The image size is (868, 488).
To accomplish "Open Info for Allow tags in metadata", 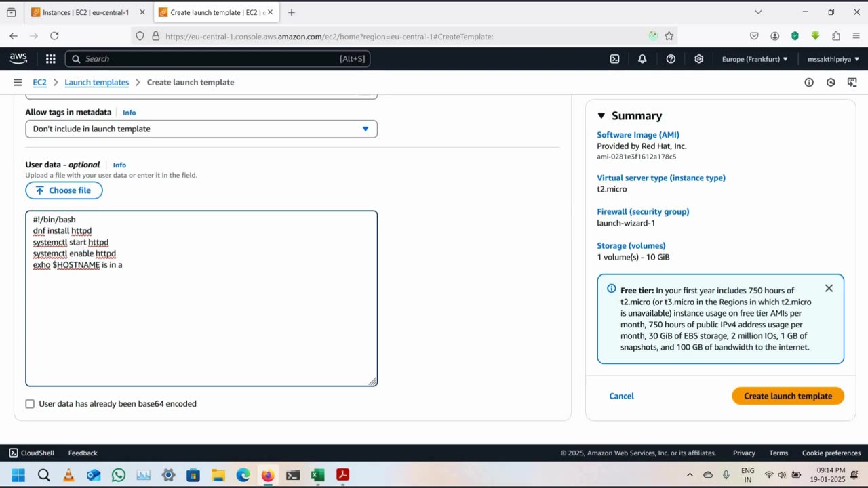I will 129,113.
